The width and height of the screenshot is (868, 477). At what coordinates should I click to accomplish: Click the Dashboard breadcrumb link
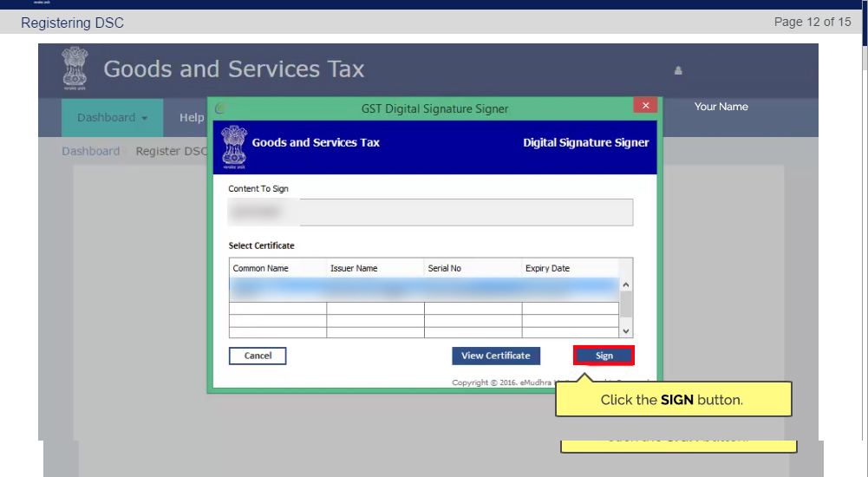click(x=91, y=151)
